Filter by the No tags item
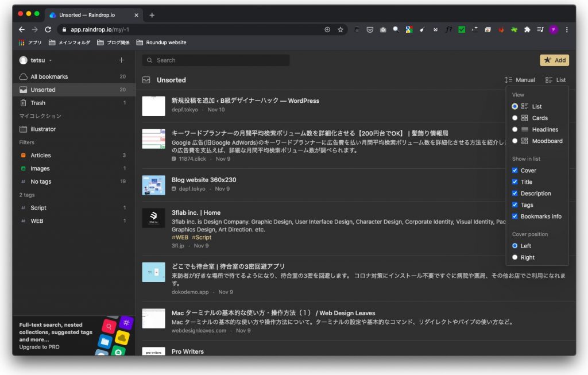Screen dimensions: 588x375 (x=73, y=181)
